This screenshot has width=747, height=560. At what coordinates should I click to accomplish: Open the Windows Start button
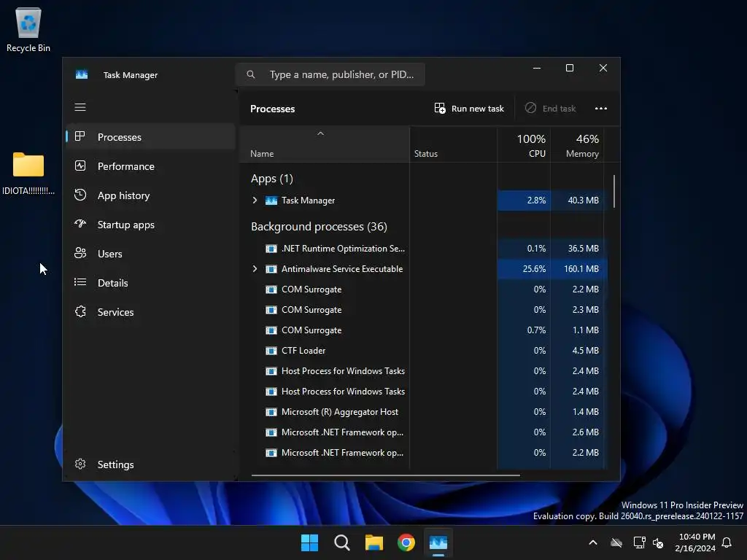(x=309, y=542)
